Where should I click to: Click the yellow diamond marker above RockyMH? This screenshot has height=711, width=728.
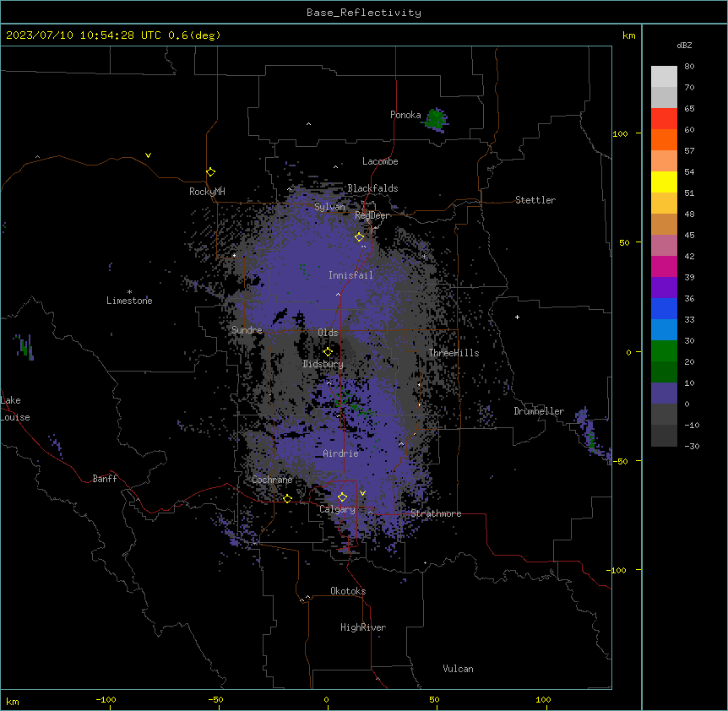[210, 171]
